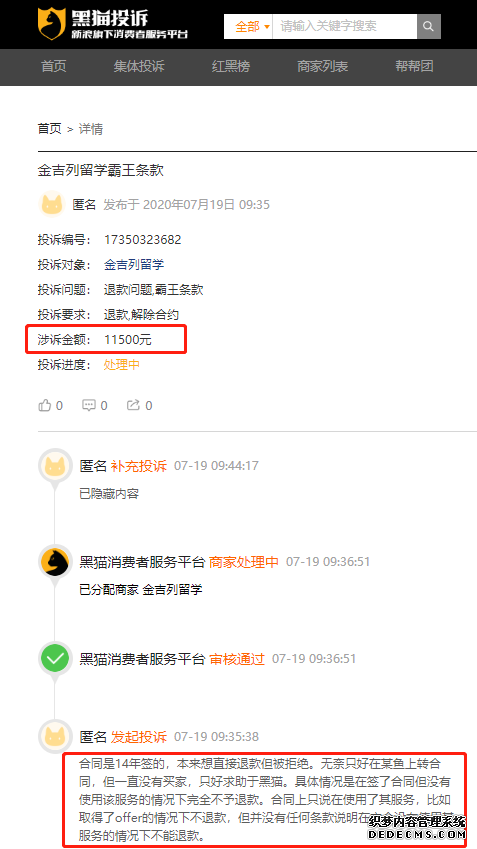Screen dimensions: 477x849
Task: Click the 黑猫投诉 cat shield logo
Action: pyautogui.click(x=51, y=24)
